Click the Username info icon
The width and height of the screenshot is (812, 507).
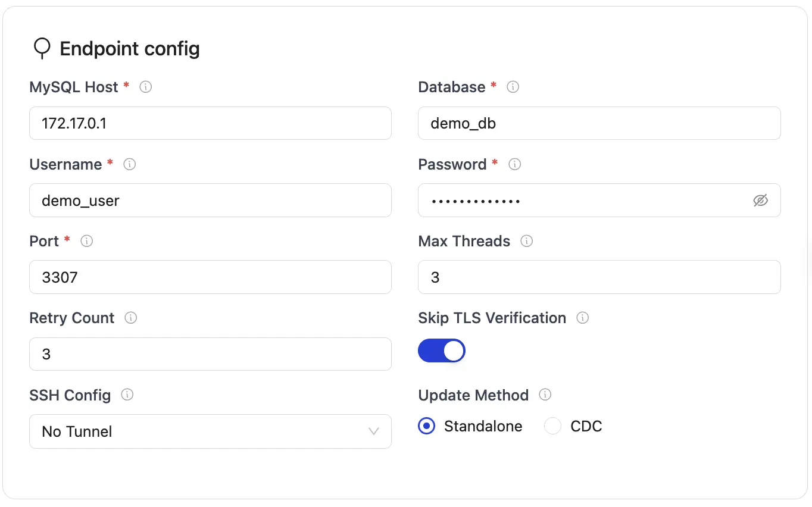pyautogui.click(x=129, y=164)
